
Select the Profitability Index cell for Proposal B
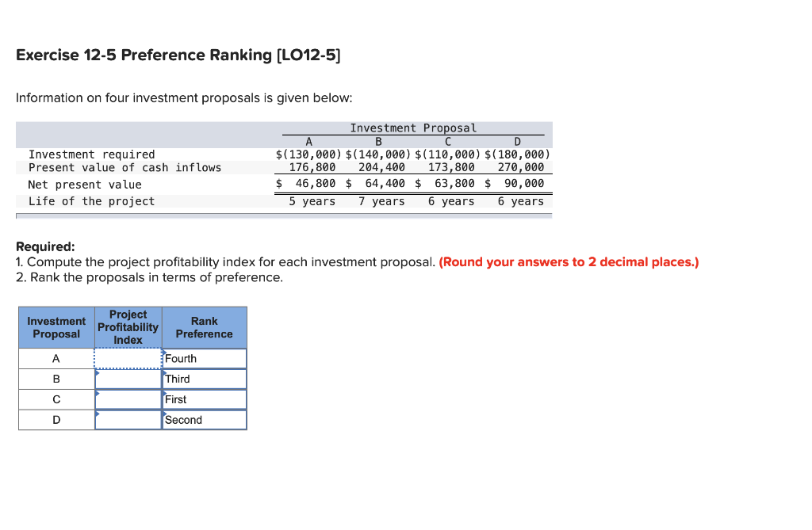pos(128,379)
